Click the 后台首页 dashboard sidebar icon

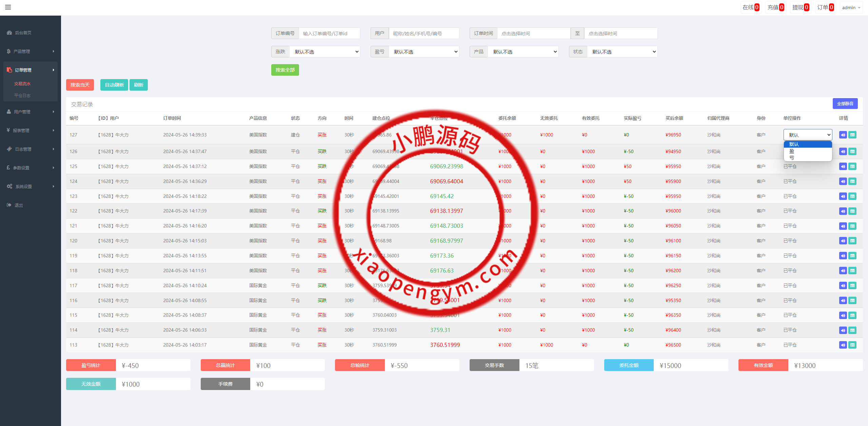[9, 33]
